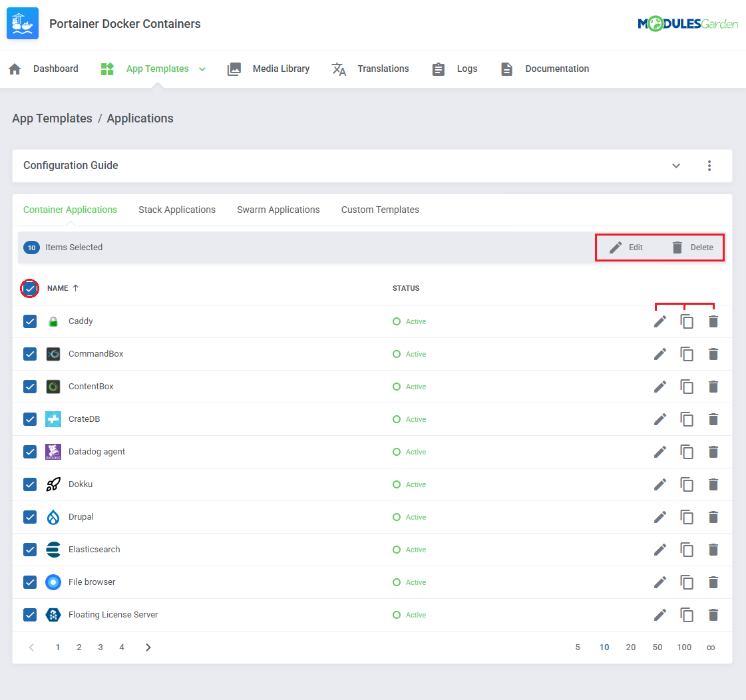Click the Portainer Docker Containers logo icon
Screen dimensions: 746x700
pos(23,23)
